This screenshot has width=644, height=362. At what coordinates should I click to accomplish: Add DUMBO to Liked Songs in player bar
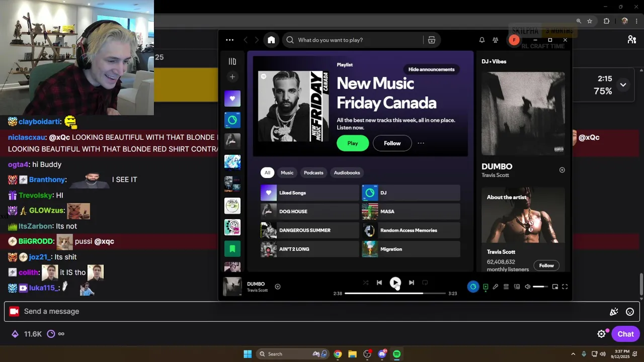click(x=277, y=287)
